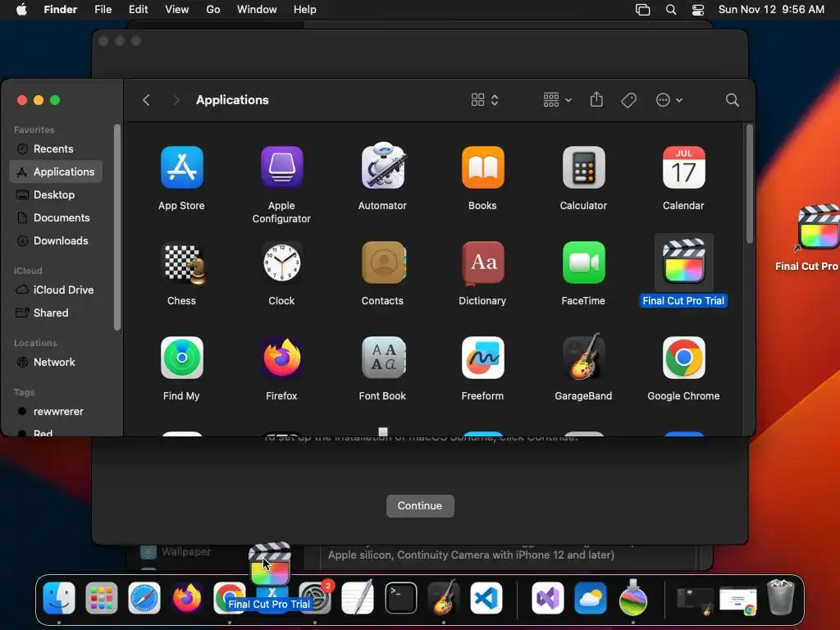
Task: Open Terminal from the Dock
Action: [x=400, y=598]
